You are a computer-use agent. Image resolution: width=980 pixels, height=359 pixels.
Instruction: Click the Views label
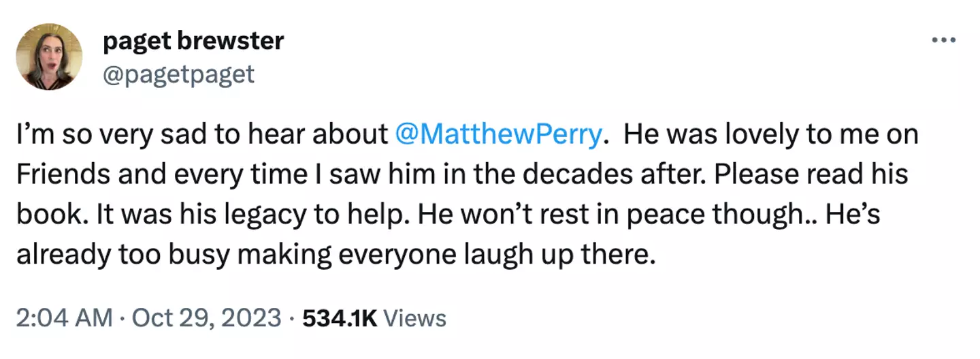[x=415, y=318]
